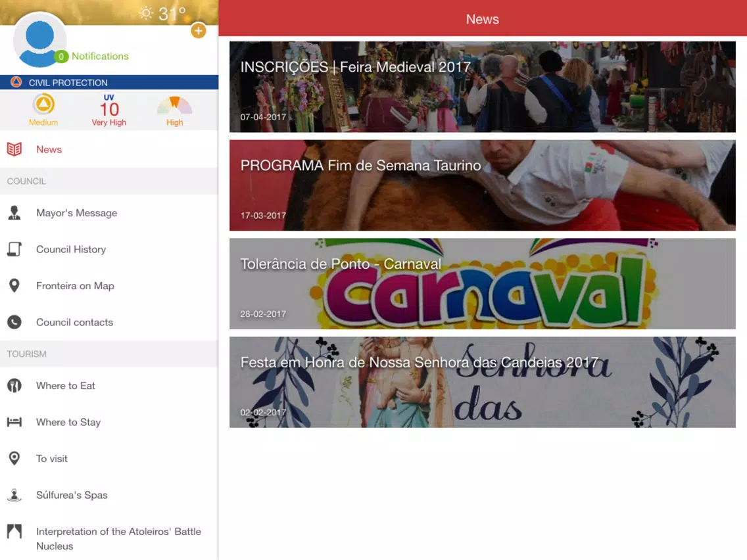
Task: Click the date 17-03-2017
Action: click(x=263, y=216)
